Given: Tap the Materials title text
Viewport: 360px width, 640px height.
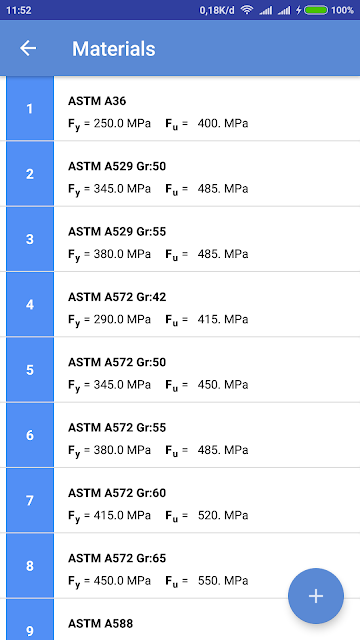Looking at the screenshot, I should click(113, 49).
